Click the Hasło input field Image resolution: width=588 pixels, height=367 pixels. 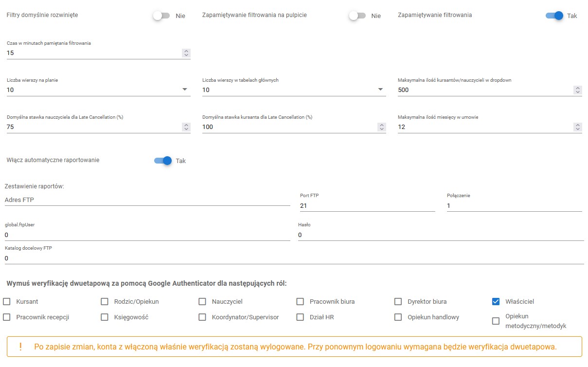tap(441, 235)
